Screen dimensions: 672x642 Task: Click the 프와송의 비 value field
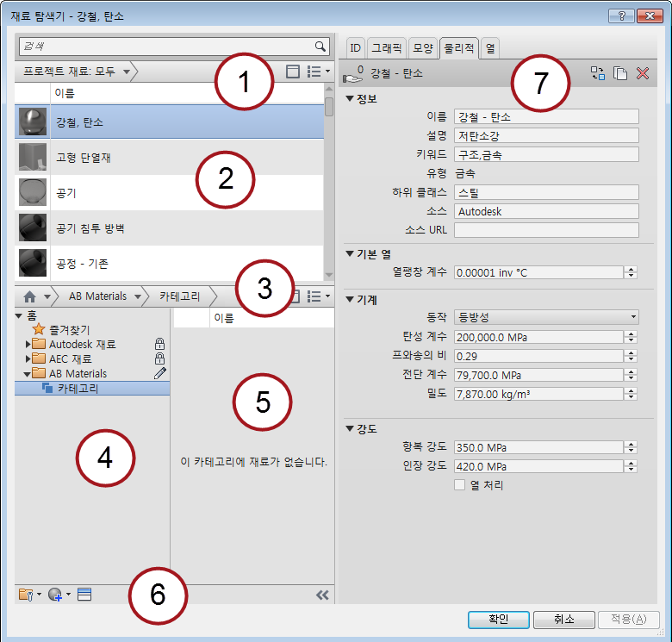[x=538, y=356]
